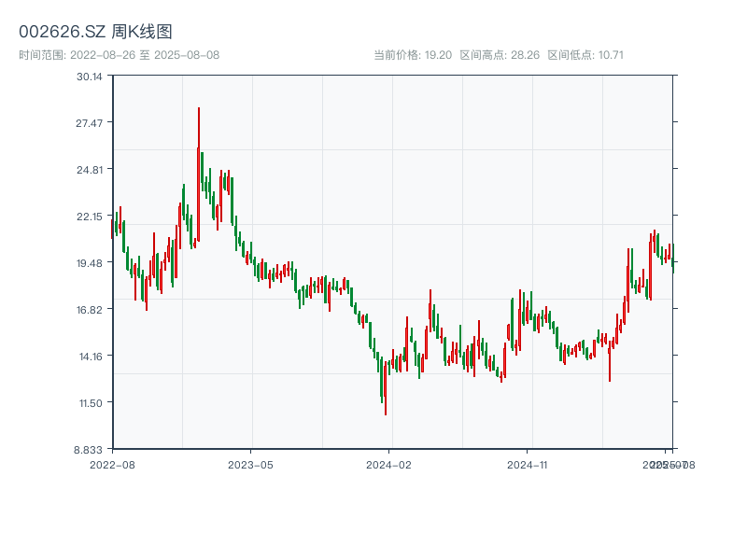The height and width of the screenshot is (560, 747).
Task: Click y-axis label 27.47
Action: [89, 123]
